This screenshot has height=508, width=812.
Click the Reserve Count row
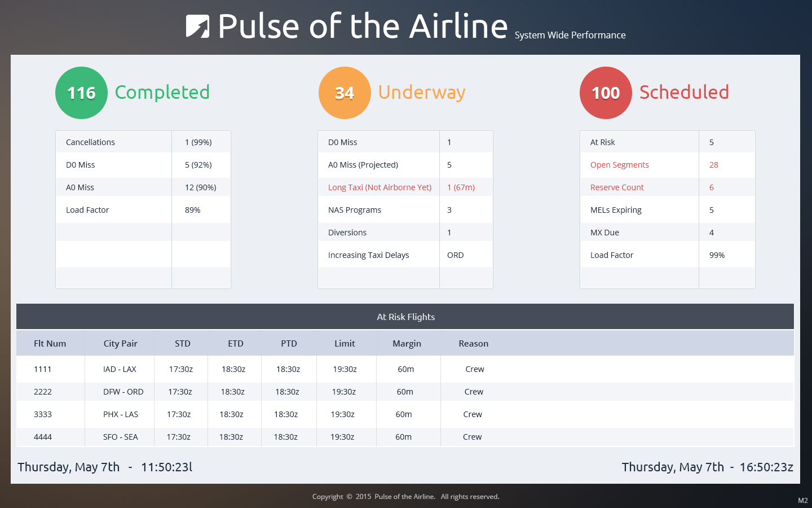click(x=668, y=187)
